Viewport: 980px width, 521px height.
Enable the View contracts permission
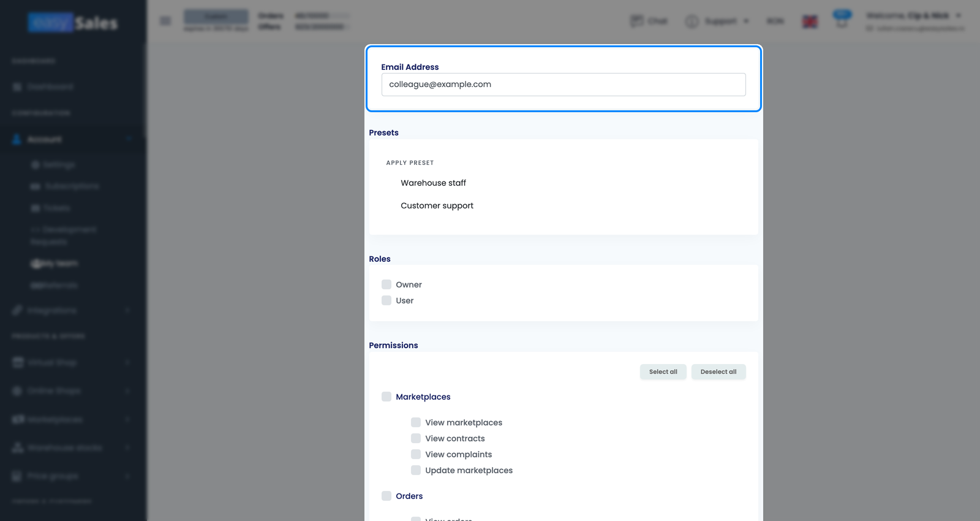(x=416, y=438)
